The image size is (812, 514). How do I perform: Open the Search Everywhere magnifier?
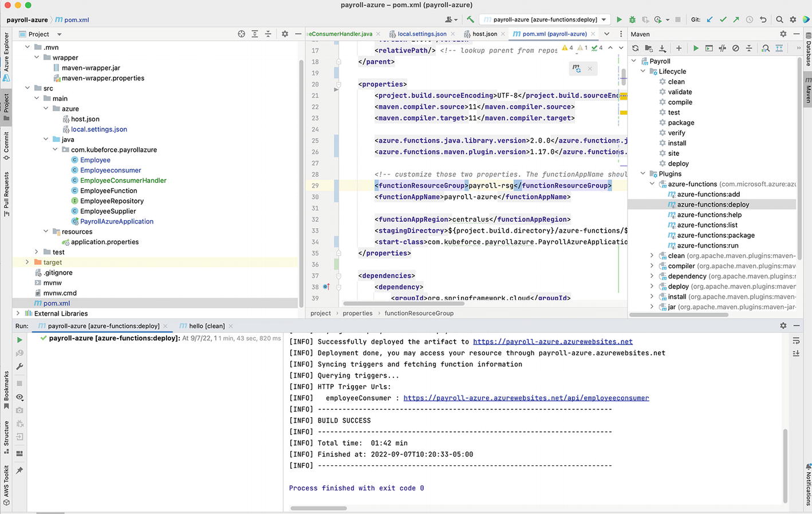779,19
